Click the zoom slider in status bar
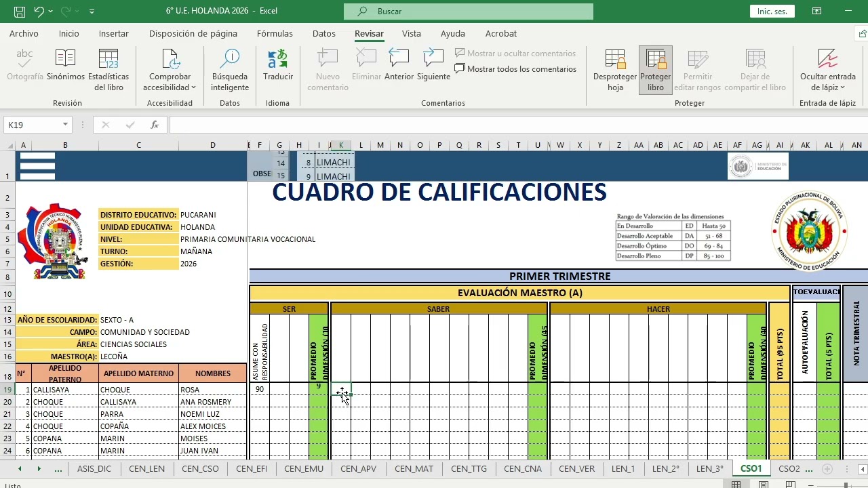The width and height of the screenshot is (868, 488). [845, 485]
